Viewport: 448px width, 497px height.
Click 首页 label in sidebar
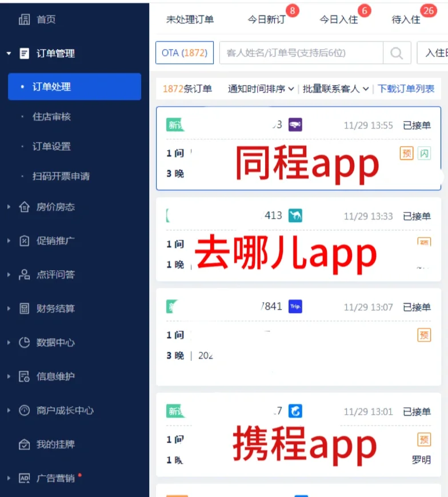(46, 19)
